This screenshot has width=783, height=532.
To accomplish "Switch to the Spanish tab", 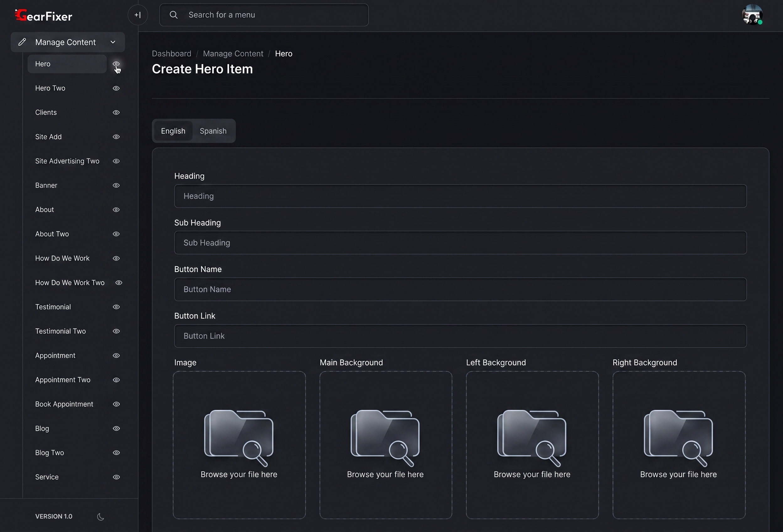I will tap(213, 131).
